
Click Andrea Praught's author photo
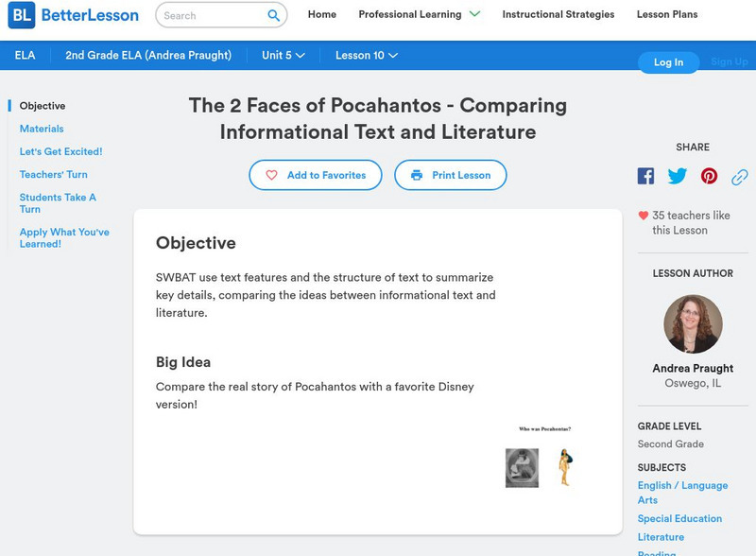693,324
